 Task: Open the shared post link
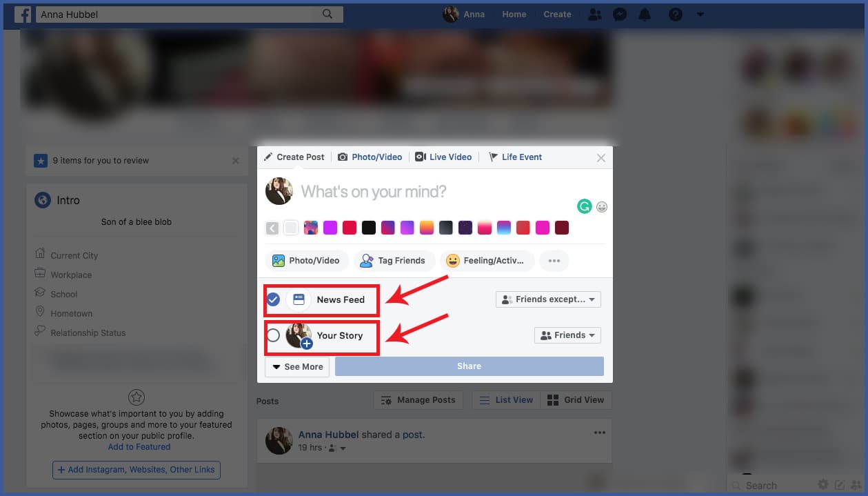click(x=412, y=435)
